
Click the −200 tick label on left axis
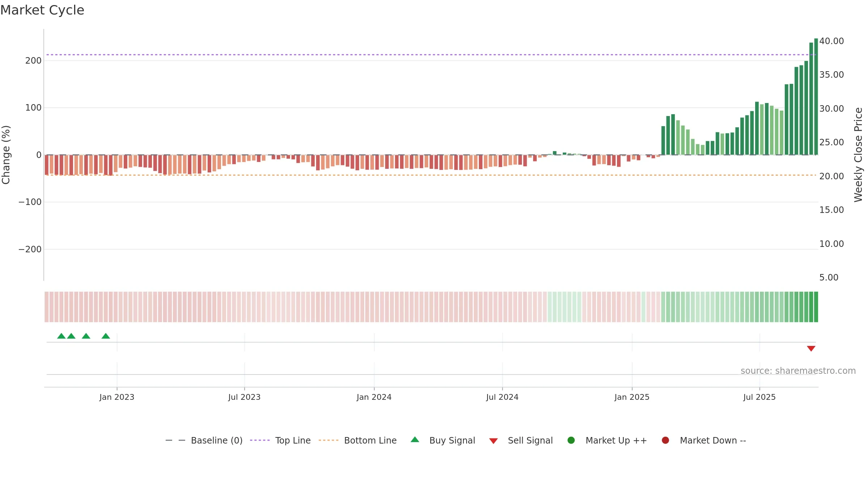[x=30, y=249]
